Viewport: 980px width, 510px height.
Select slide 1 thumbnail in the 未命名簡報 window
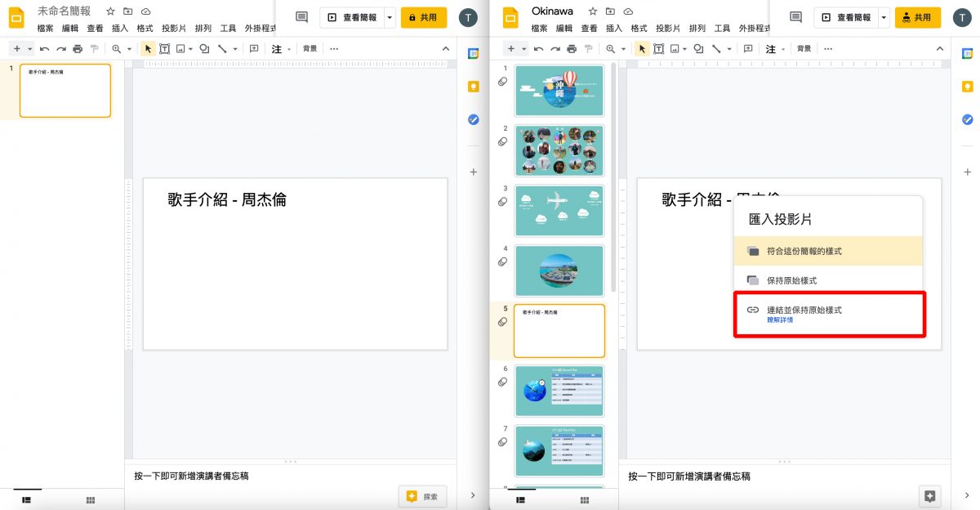tap(65, 91)
